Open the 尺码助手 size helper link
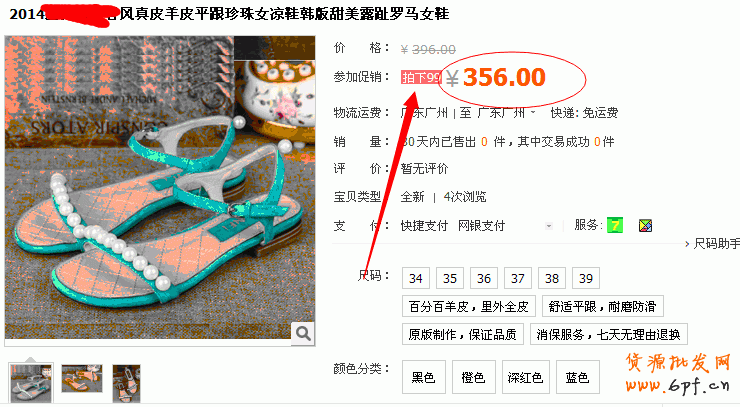This screenshot has height=407, width=740. [713, 244]
